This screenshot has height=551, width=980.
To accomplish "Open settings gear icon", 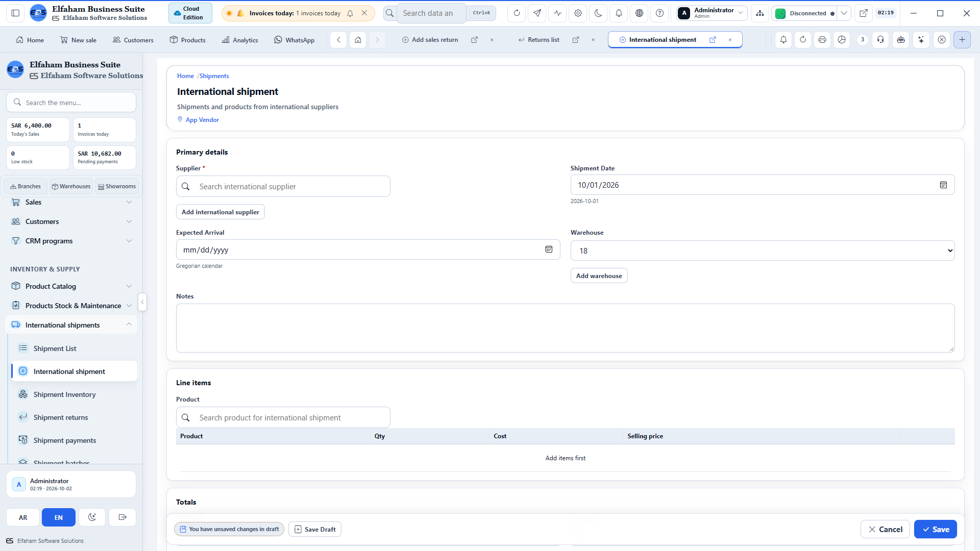I will coord(578,13).
